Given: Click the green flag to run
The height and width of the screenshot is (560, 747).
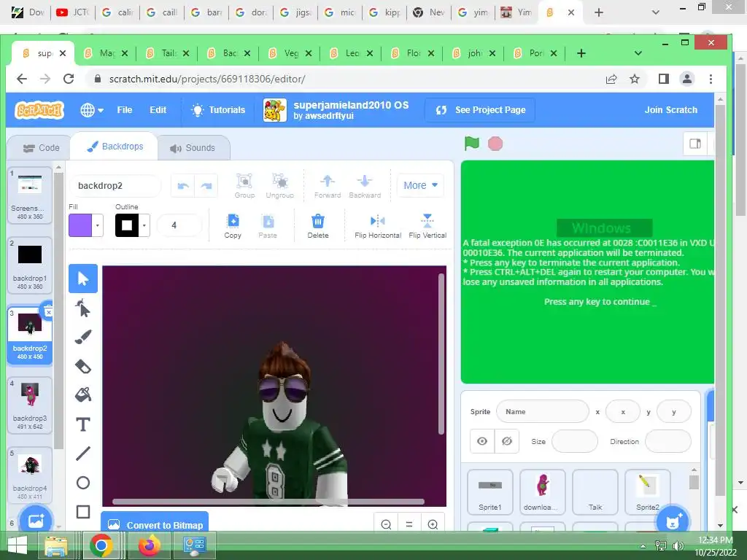Looking at the screenshot, I should [x=472, y=144].
